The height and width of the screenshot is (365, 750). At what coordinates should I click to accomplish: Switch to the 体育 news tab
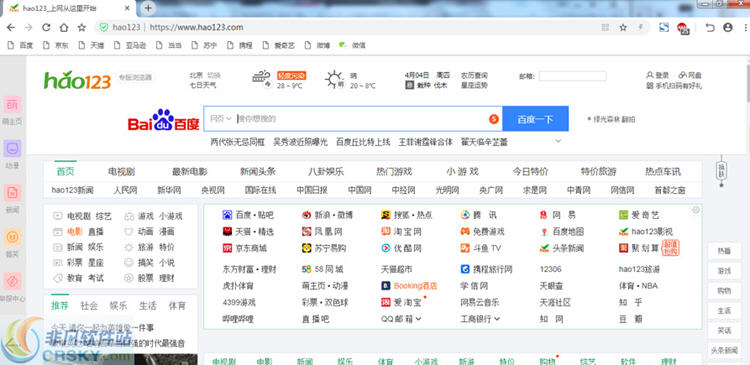177,306
